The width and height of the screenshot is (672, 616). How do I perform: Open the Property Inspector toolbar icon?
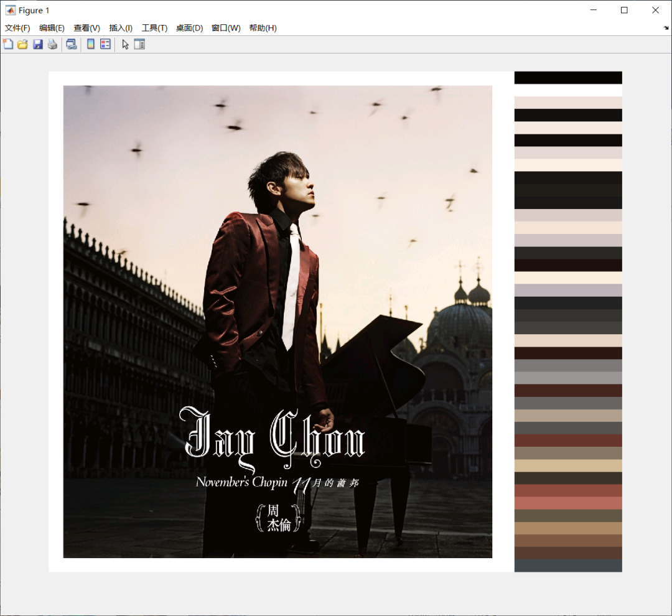(x=140, y=44)
